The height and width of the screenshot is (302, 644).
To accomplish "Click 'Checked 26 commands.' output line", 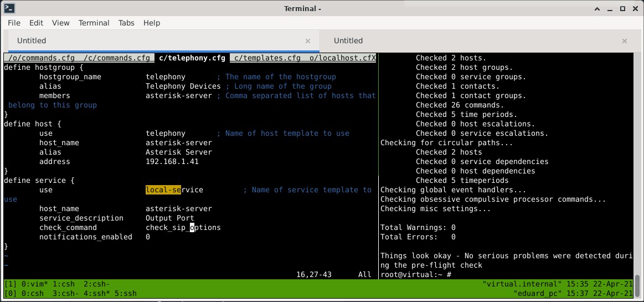I will (x=460, y=105).
